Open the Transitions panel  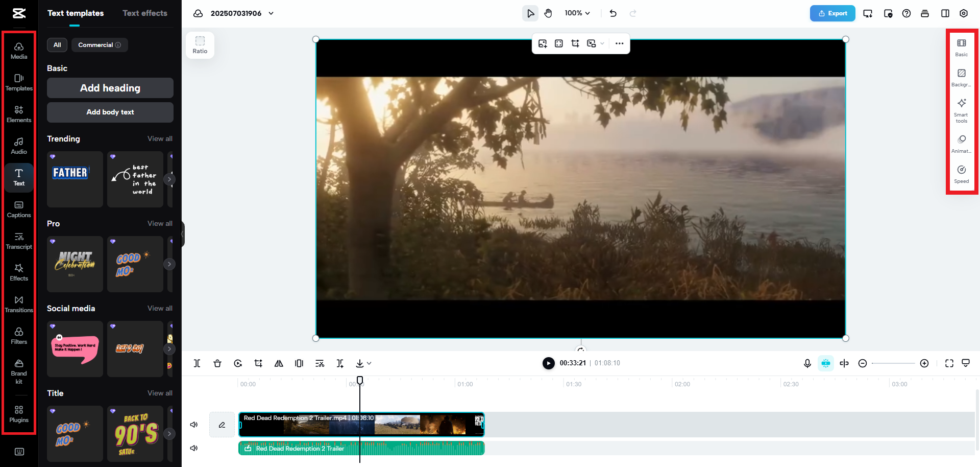[x=18, y=303]
